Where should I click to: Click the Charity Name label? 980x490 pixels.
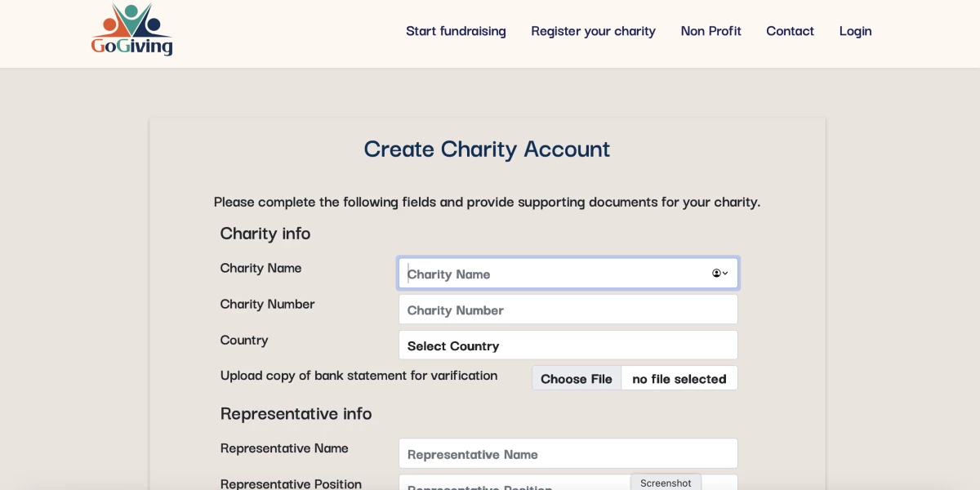click(261, 268)
